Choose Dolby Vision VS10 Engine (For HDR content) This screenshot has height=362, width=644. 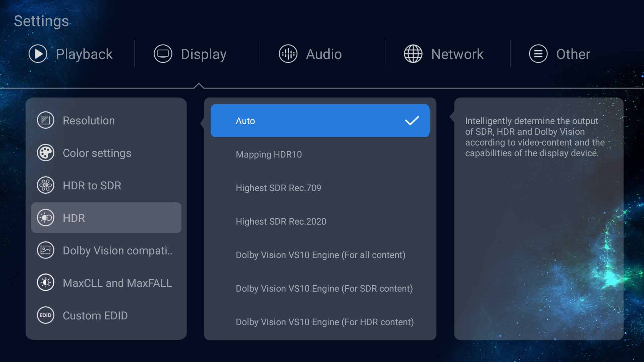tap(320, 322)
